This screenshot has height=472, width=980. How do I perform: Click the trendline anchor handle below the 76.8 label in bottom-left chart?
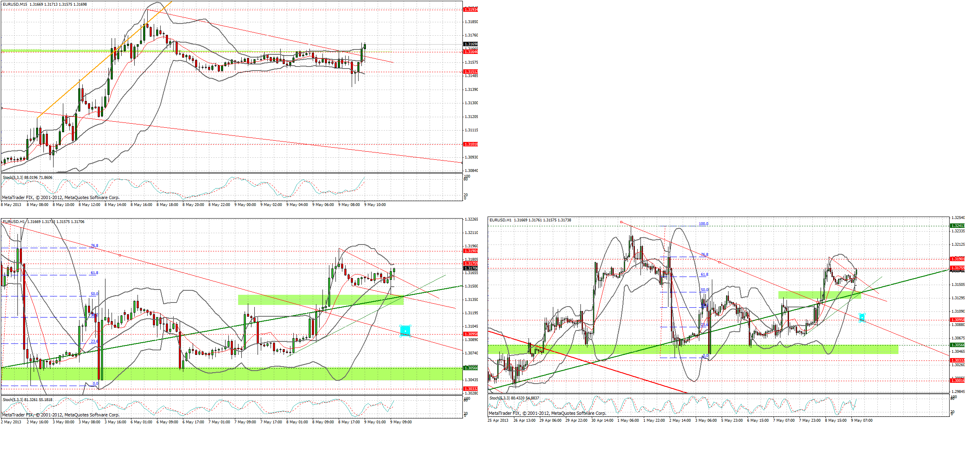[x=120, y=255]
